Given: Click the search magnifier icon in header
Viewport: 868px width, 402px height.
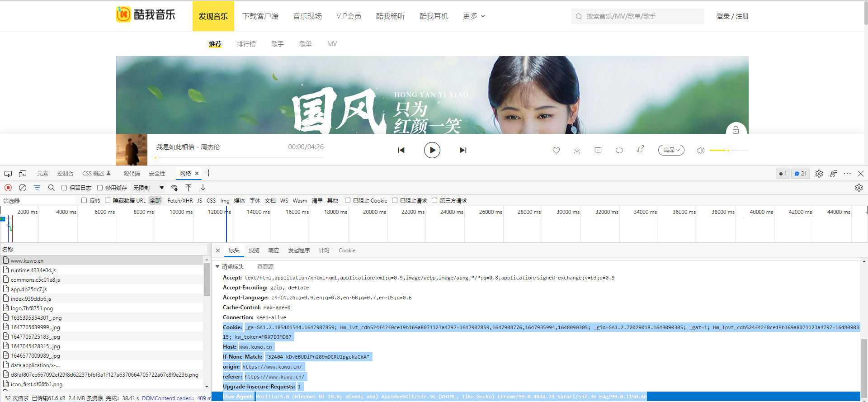Looking at the screenshot, I should 579,16.
